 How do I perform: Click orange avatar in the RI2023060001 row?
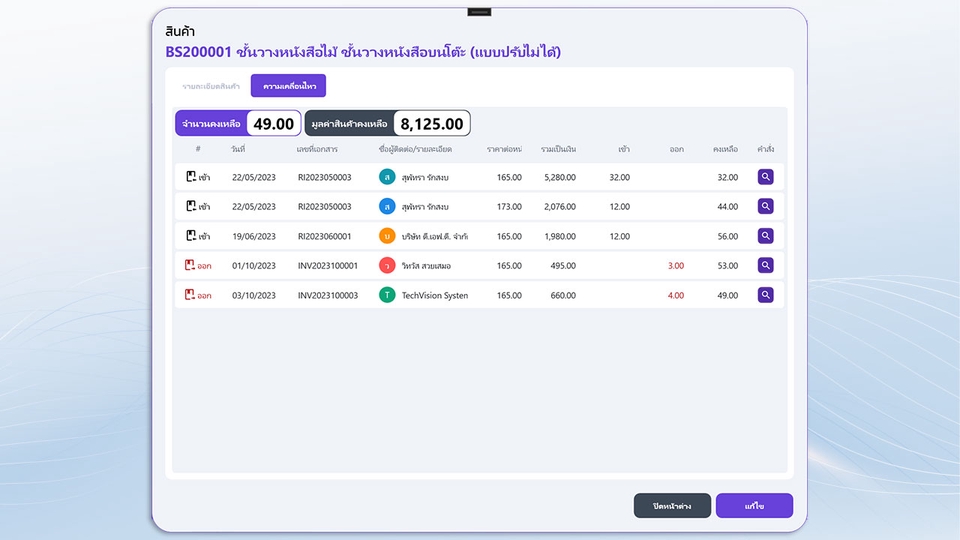pyautogui.click(x=387, y=236)
